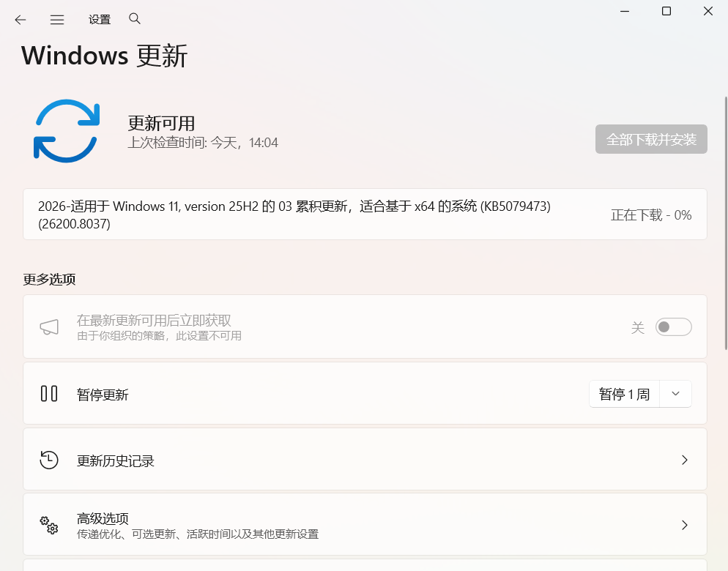Click the 正在下载 - 0% status text

point(651,215)
